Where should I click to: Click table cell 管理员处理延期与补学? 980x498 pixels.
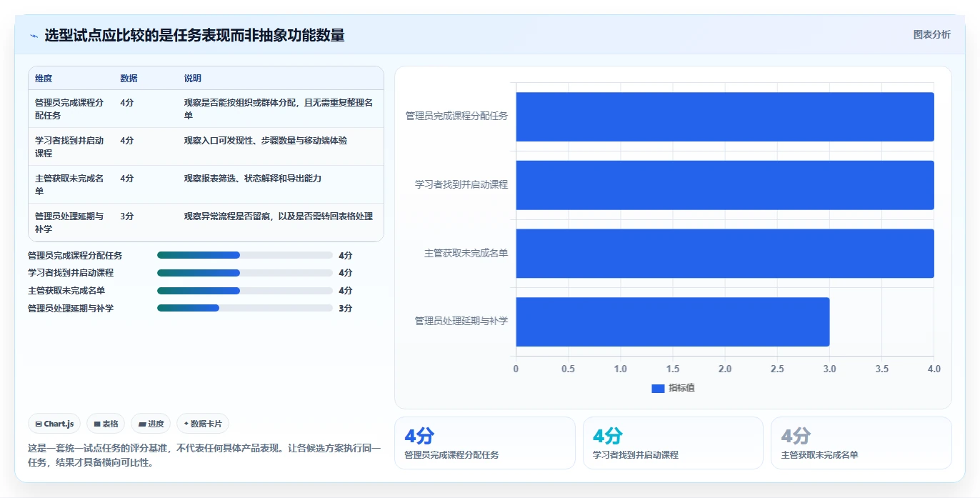pos(70,222)
